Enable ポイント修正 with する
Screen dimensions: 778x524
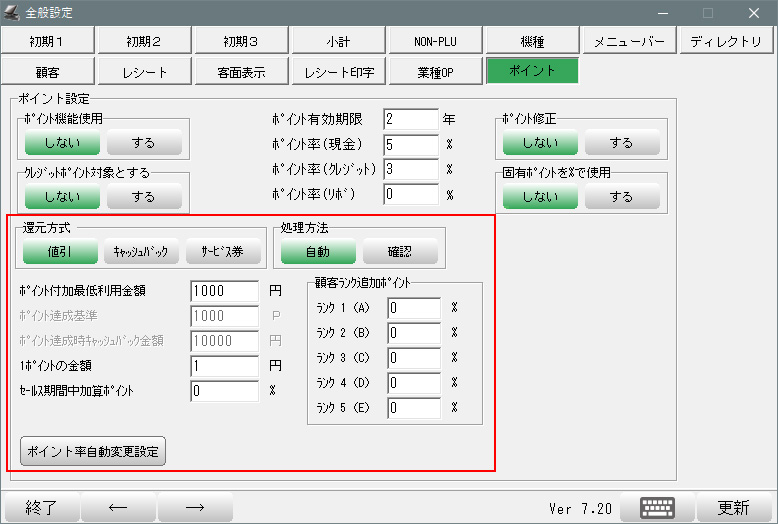click(x=621, y=143)
